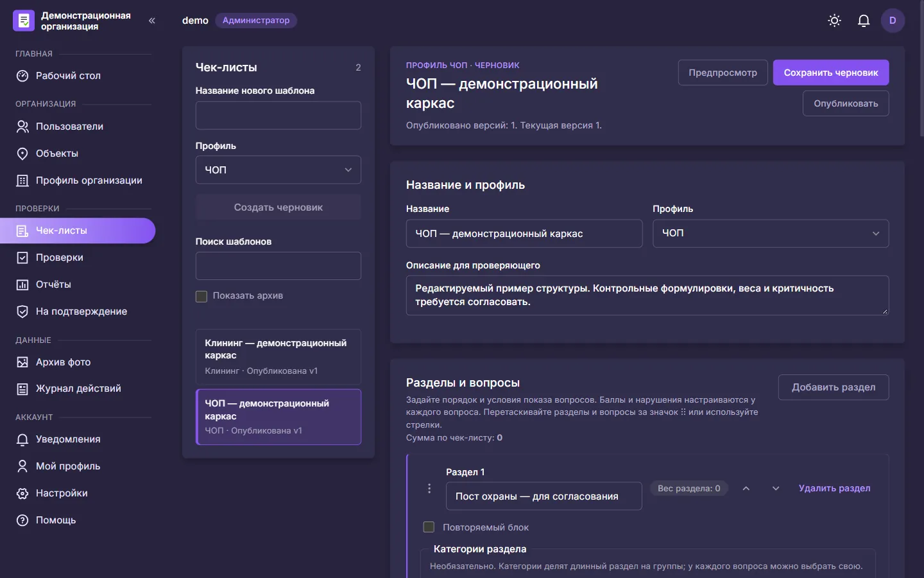Click the Журнал действий list icon
Screen dimensions: 924x578
22,389
